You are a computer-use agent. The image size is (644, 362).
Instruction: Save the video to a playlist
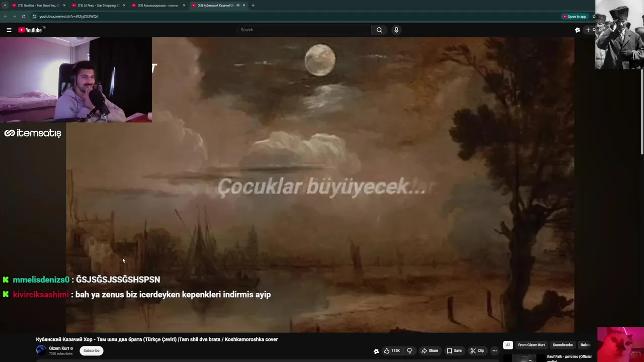454,351
